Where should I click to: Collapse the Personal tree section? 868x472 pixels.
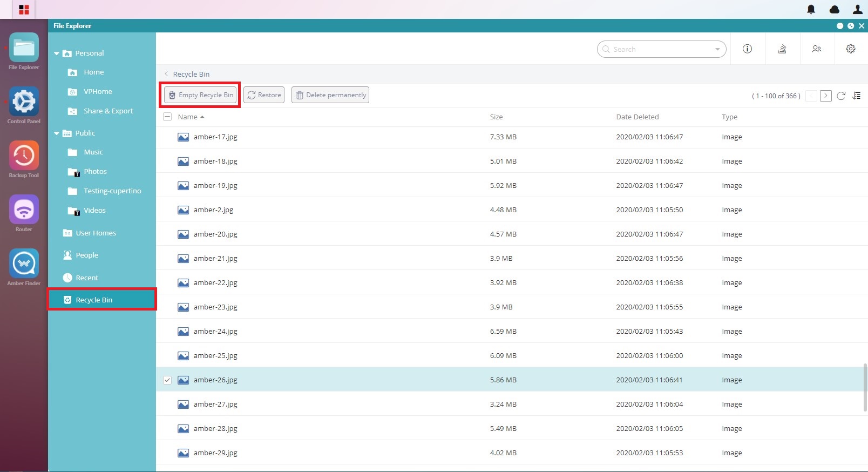tap(57, 53)
